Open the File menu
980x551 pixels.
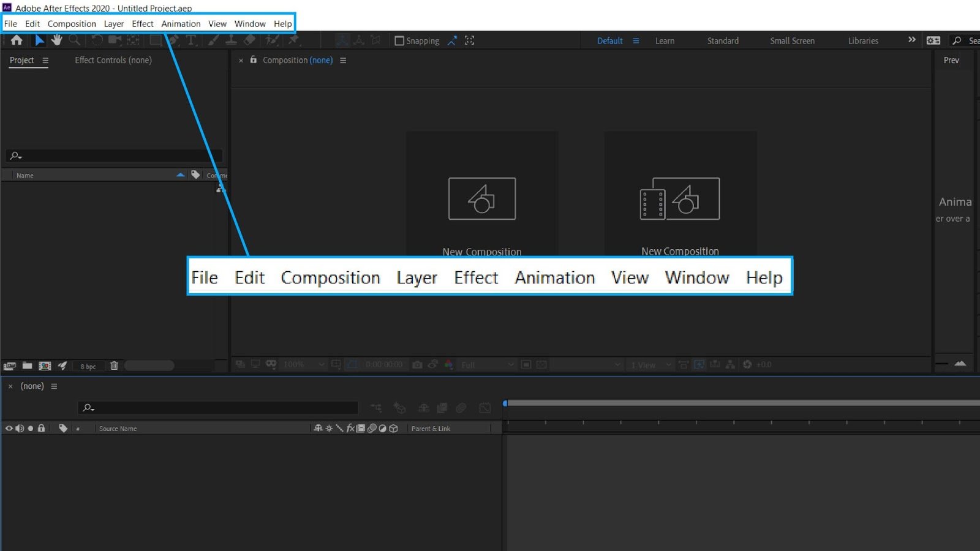10,24
